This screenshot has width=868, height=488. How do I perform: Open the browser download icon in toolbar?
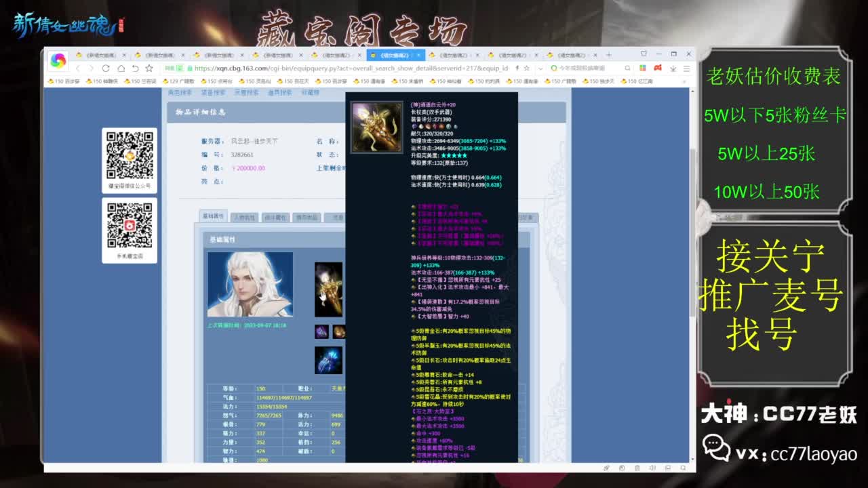673,68
